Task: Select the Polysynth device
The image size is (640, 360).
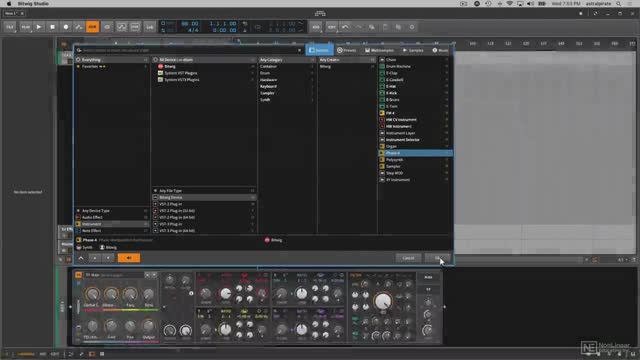Action: 415,160
